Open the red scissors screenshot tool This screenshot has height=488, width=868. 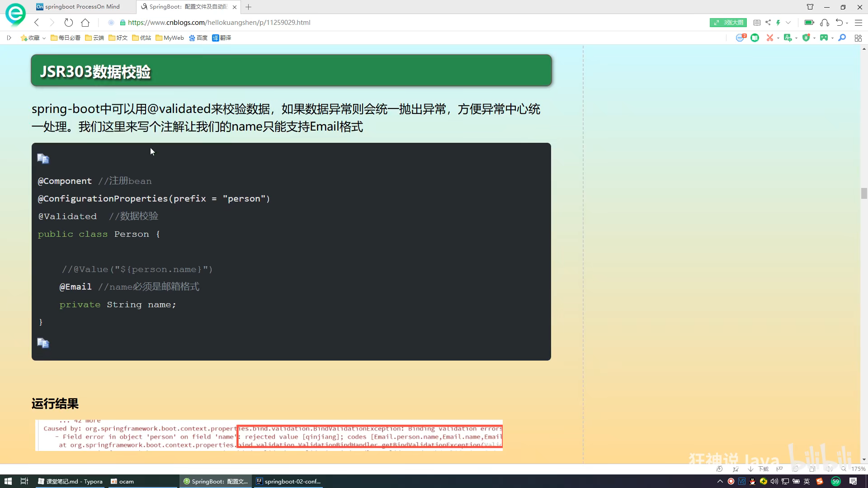[x=769, y=38]
